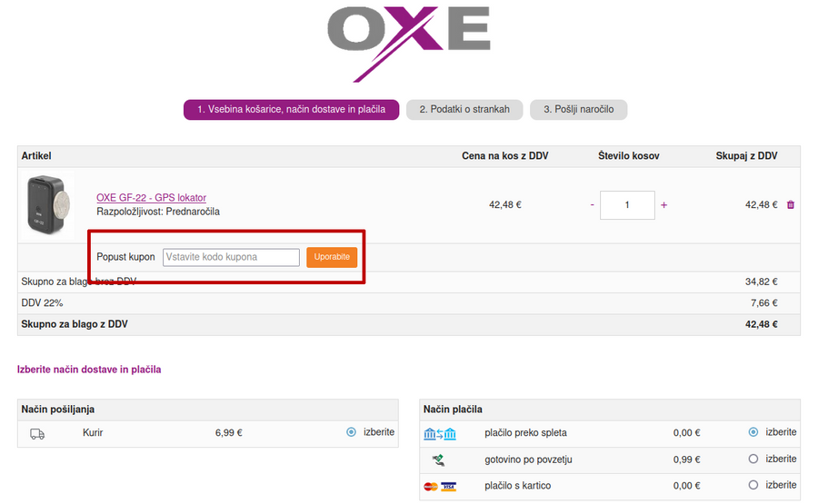
Task: Open the OXE GF-22 GPS lokator link
Action: (151, 198)
